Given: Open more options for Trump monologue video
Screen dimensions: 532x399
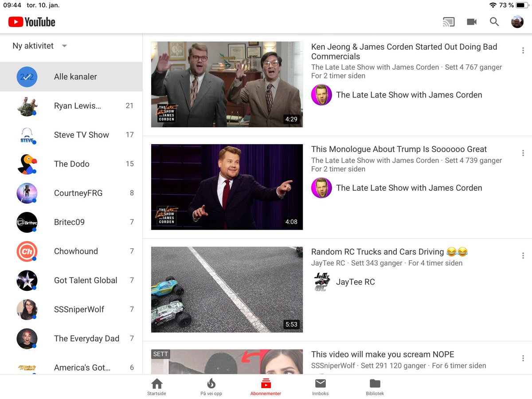Looking at the screenshot, I should tap(523, 153).
